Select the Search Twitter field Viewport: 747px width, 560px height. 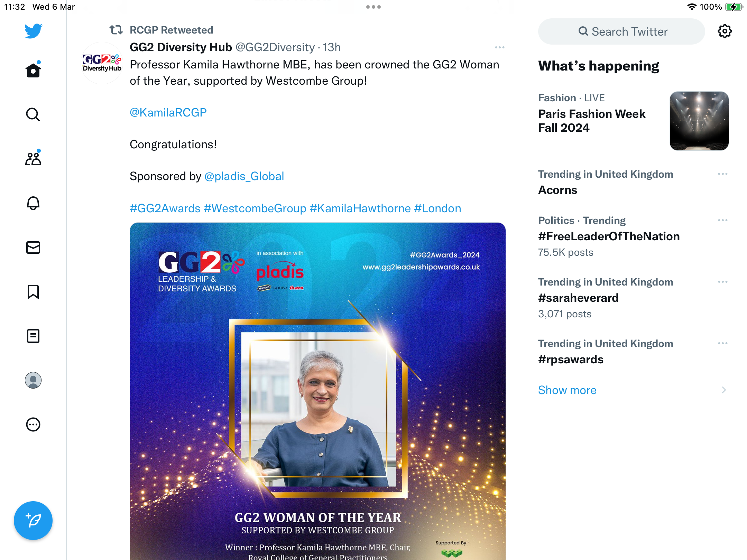tap(621, 31)
